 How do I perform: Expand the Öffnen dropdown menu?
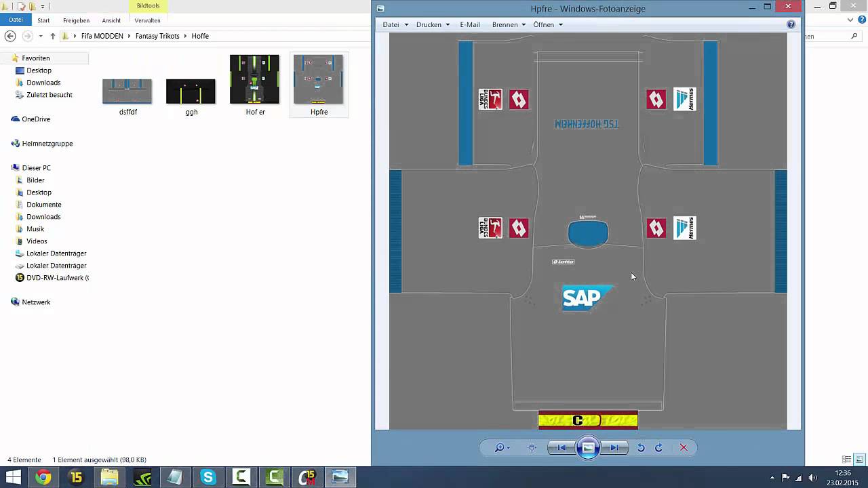pyautogui.click(x=547, y=24)
